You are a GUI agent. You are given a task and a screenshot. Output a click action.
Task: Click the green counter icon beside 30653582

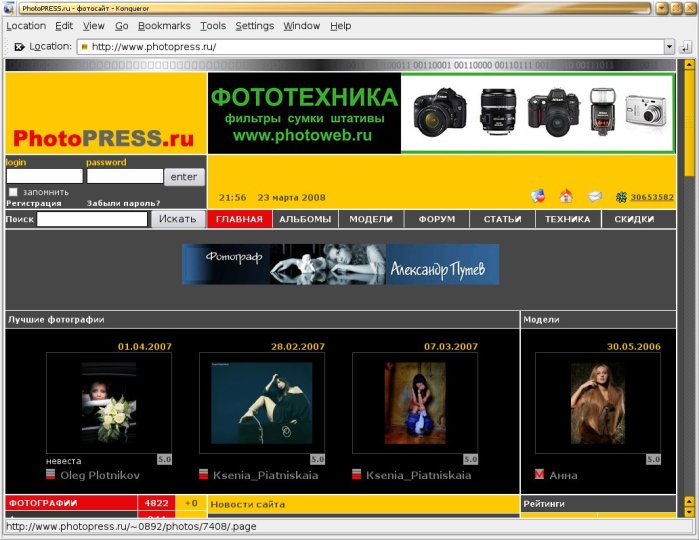pos(621,197)
